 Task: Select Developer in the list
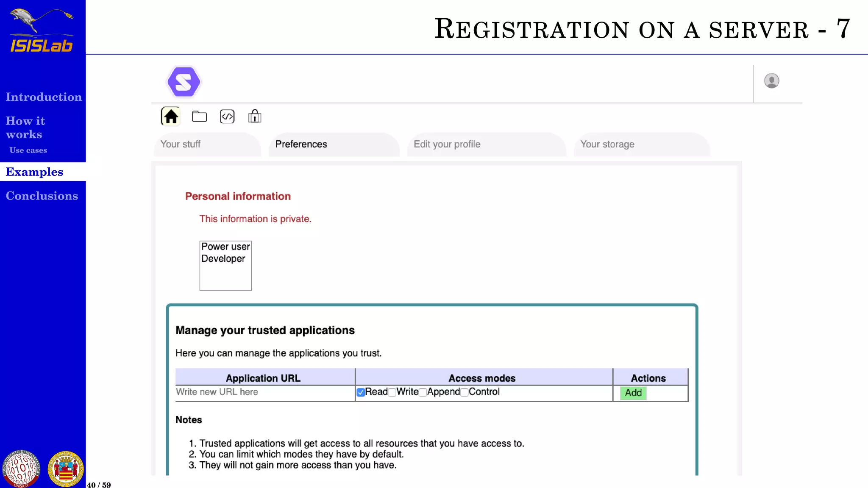(223, 259)
